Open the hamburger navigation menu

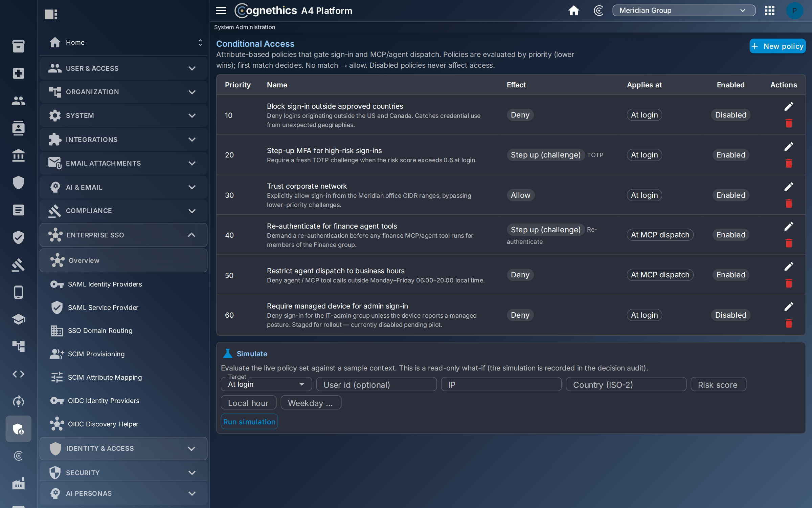pos(221,10)
